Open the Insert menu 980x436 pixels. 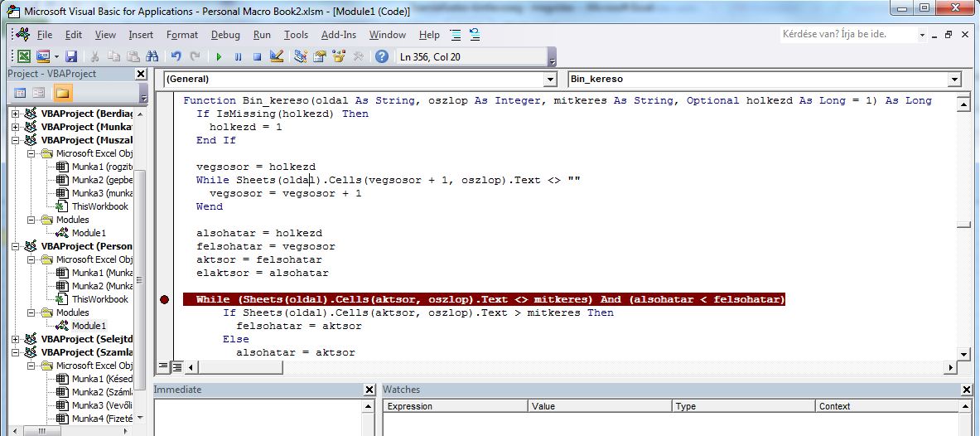[x=141, y=35]
